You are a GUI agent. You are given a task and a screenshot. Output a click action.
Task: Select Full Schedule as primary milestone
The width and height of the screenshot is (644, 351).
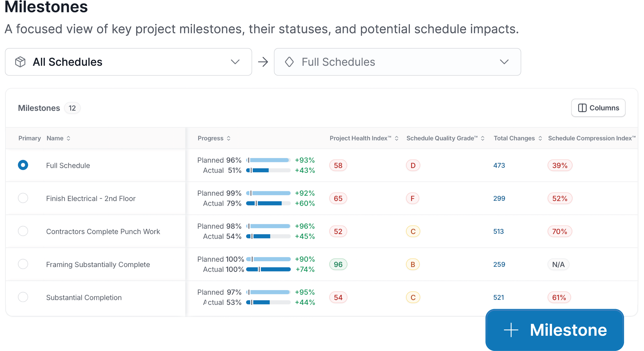click(x=23, y=165)
